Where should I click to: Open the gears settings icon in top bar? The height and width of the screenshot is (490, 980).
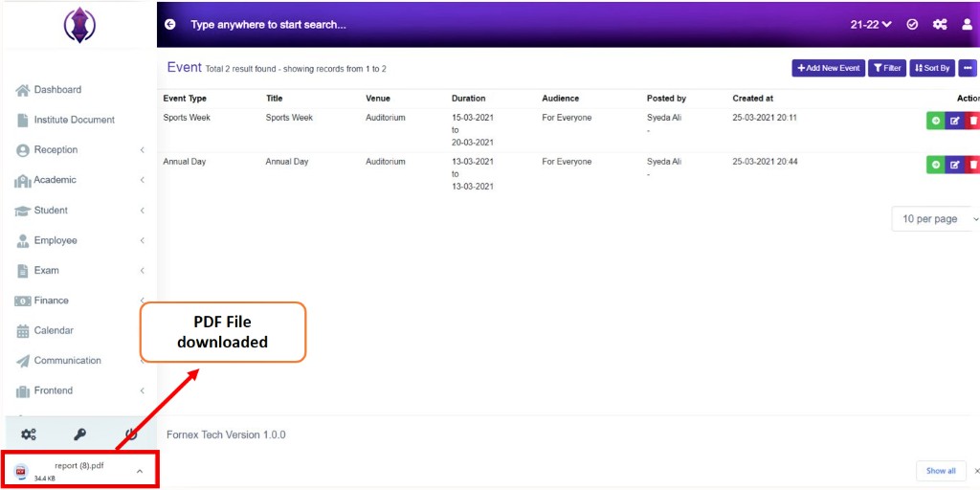940,24
